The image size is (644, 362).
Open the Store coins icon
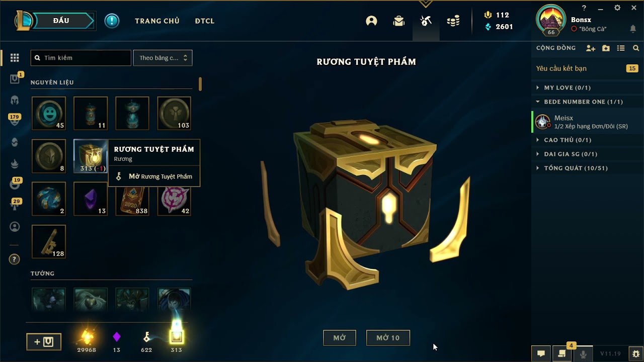pos(453,21)
